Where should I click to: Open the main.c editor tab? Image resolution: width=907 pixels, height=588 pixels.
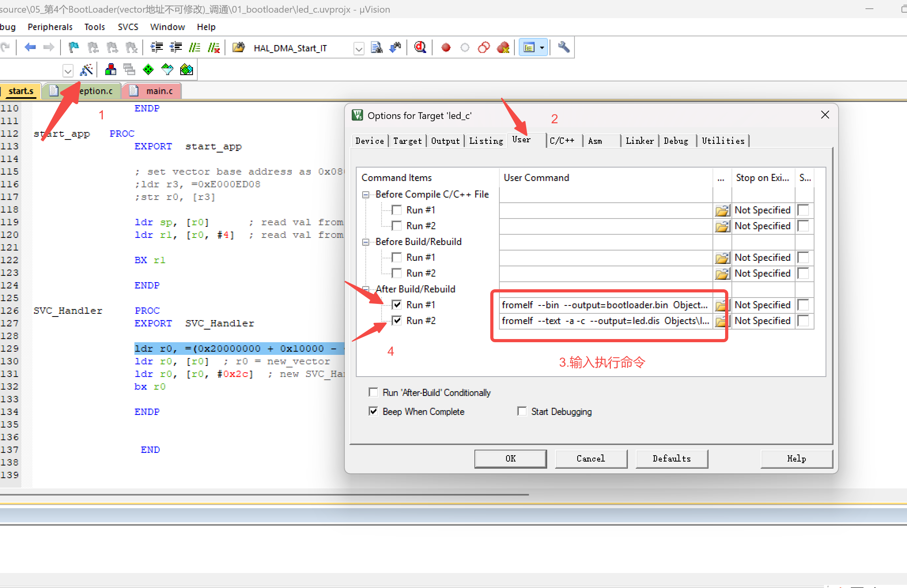[152, 91]
